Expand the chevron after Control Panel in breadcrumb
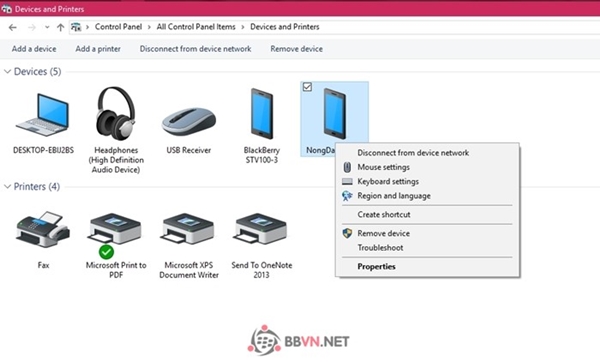The image size is (600, 362). 149,27
